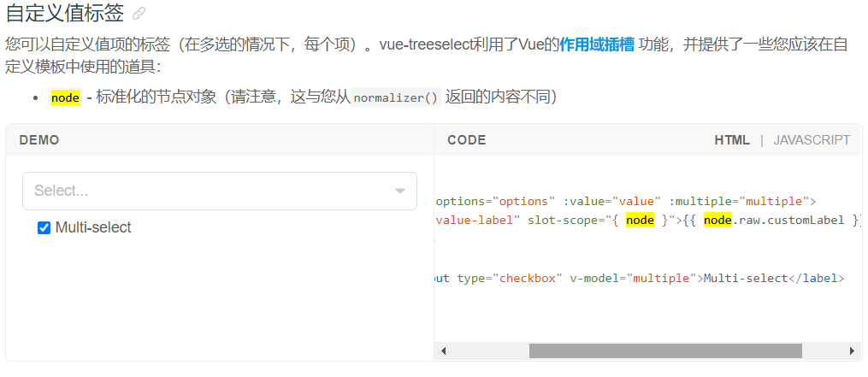Click the anchor link icon beside the 自定义值标签 heading
The height and width of the screenshot is (377, 868).
[x=139, y=14]
